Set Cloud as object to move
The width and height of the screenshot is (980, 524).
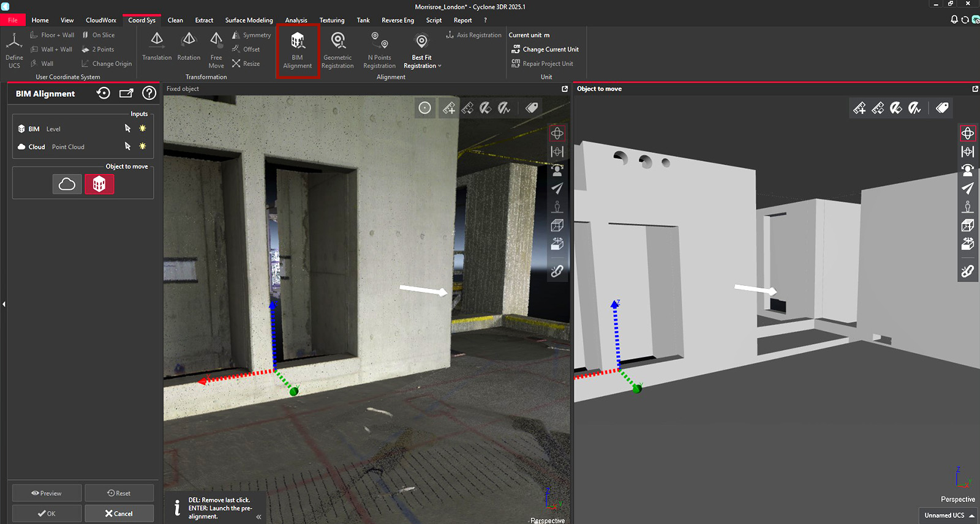67,184
